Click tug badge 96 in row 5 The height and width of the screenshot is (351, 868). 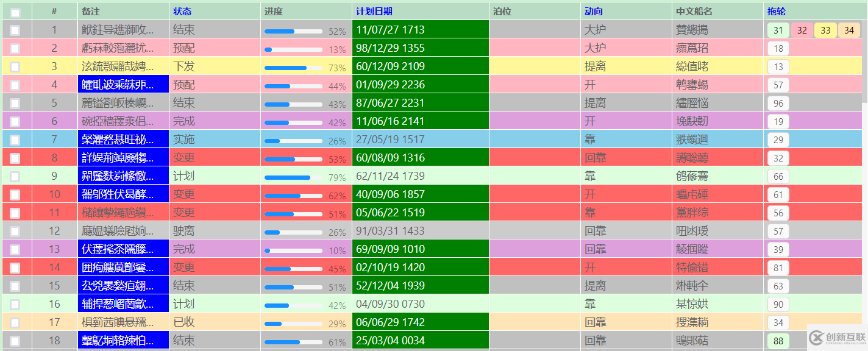[778, 104]
